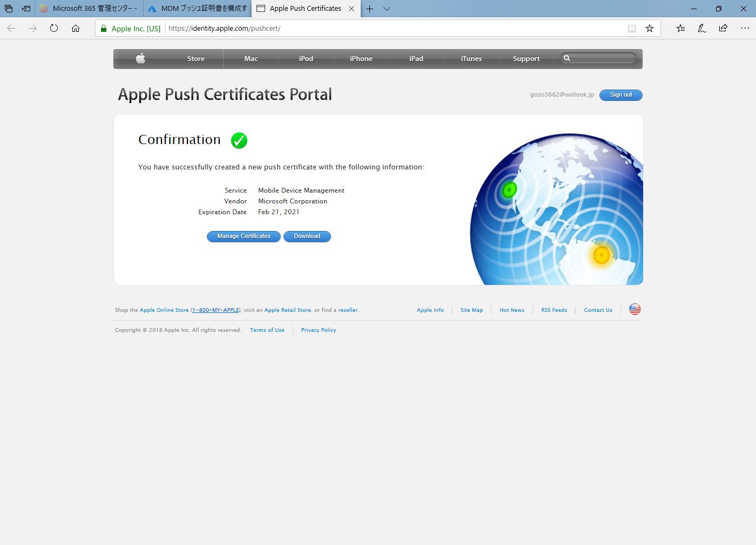Screen dimensions: 756x545
Task: Open the browser Home page
Action: click(x=76, y=29)
